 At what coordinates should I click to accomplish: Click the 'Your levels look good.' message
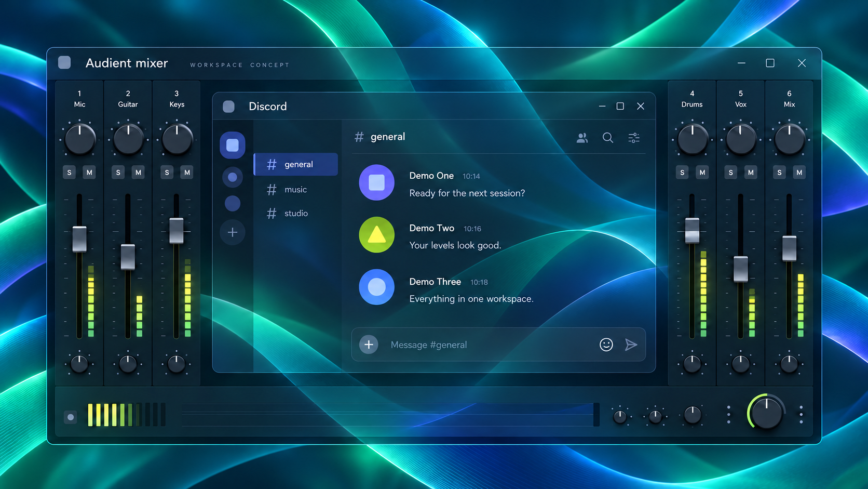(455, 245)
